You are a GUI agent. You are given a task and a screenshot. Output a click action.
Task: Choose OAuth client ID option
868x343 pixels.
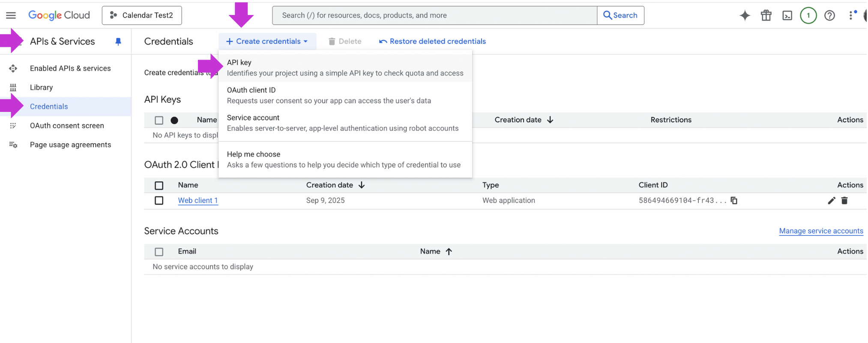point(345,95)
